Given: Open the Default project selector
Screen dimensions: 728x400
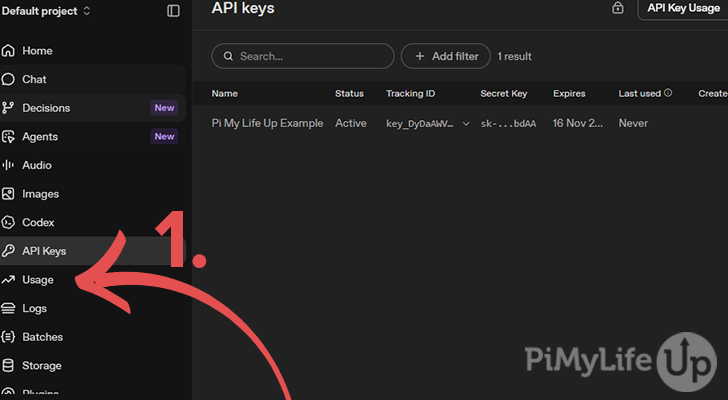Looking at the screenshot, I should 46,11.
